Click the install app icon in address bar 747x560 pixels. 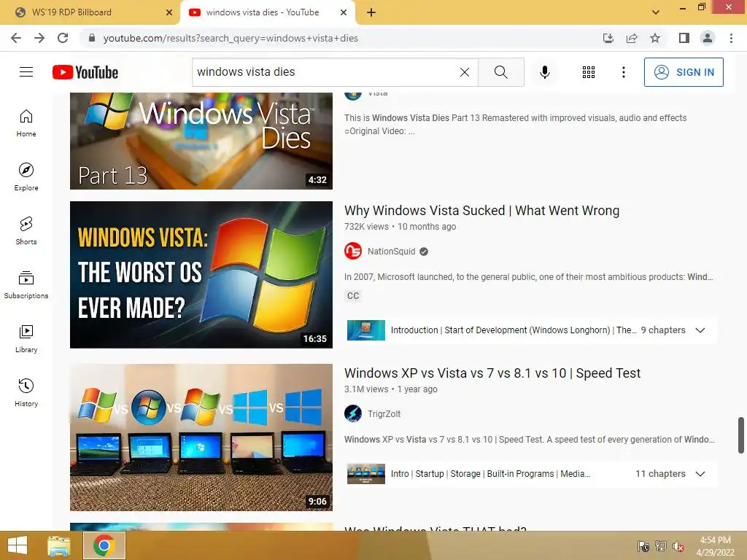pos(608,38)
